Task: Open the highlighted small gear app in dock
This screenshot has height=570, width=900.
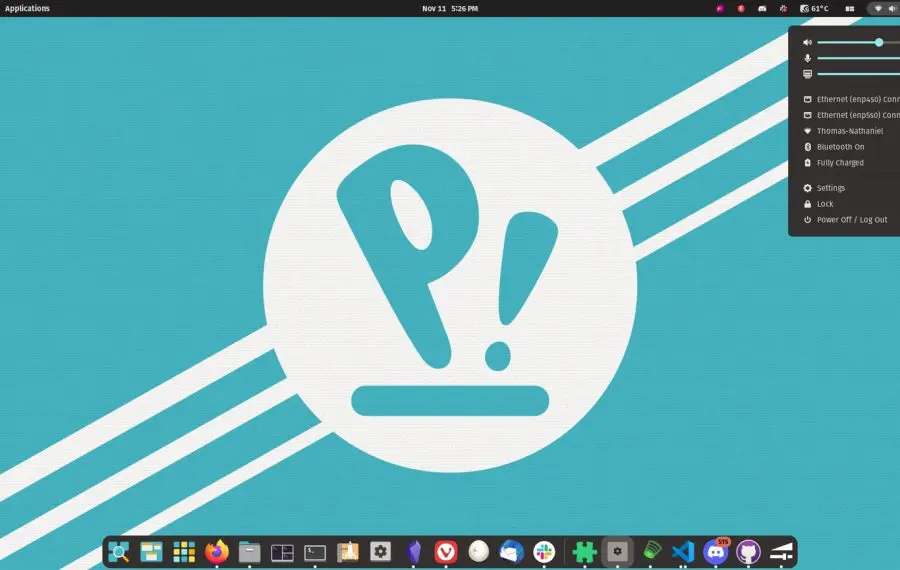Action: point(618,552)
